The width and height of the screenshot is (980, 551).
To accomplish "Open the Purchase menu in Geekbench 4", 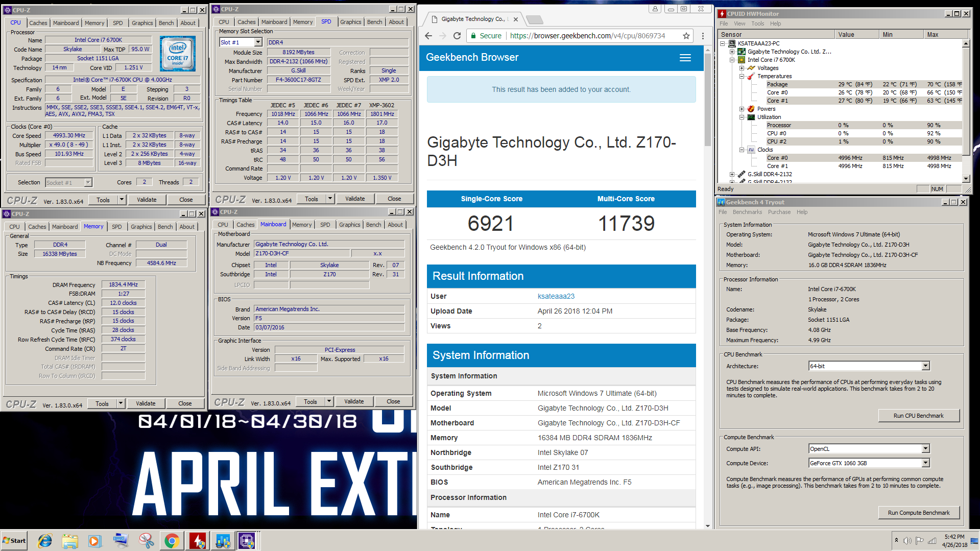I will tap(779, 212).
